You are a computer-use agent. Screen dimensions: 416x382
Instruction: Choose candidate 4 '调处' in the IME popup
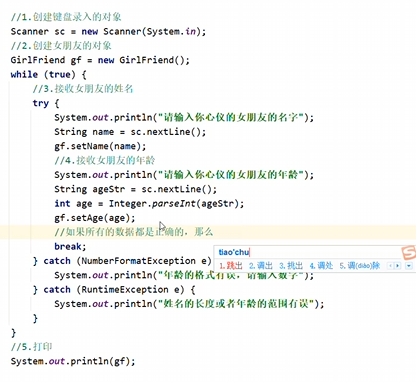(321, 266)
